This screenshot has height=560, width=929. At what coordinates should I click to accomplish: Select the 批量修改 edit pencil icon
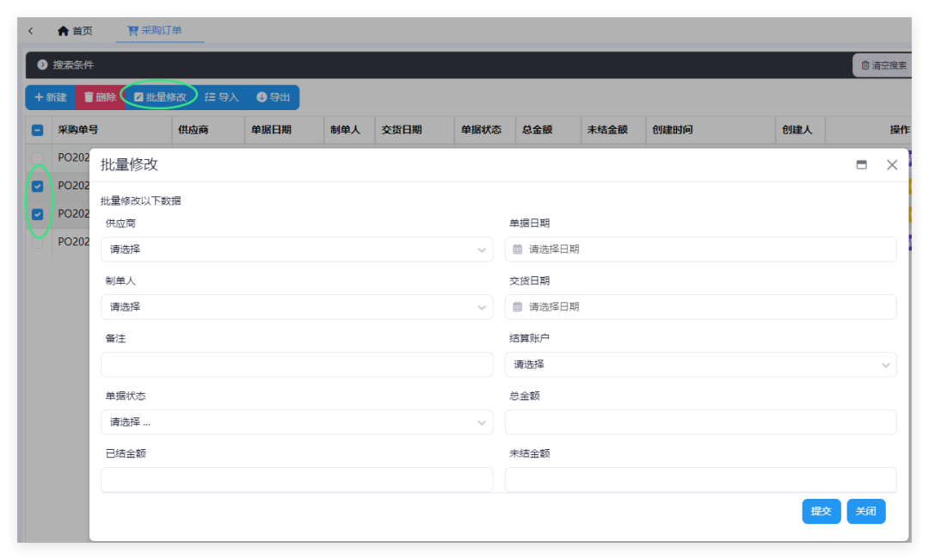pos(140,96)
